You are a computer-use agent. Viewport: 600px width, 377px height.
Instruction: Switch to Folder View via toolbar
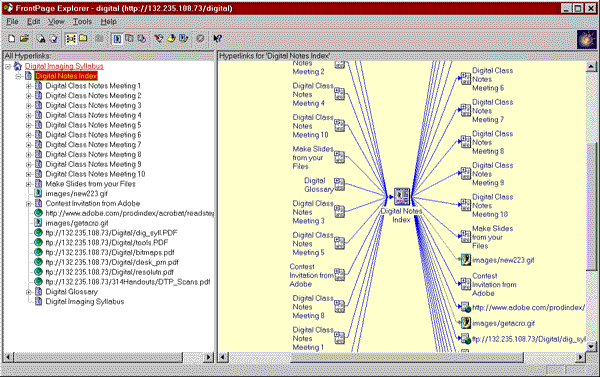coord(83,39)
